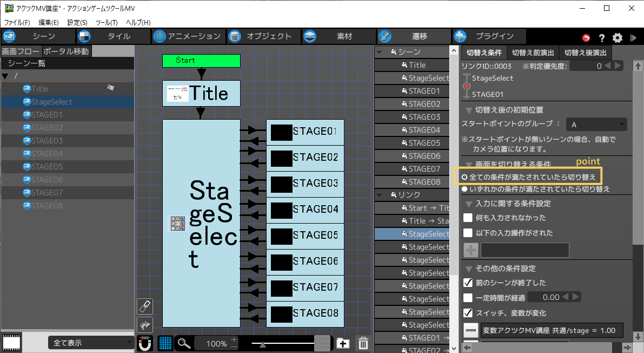644x353 pixels.
Task: Click the question mark help icon
Action: pos(602,37)
